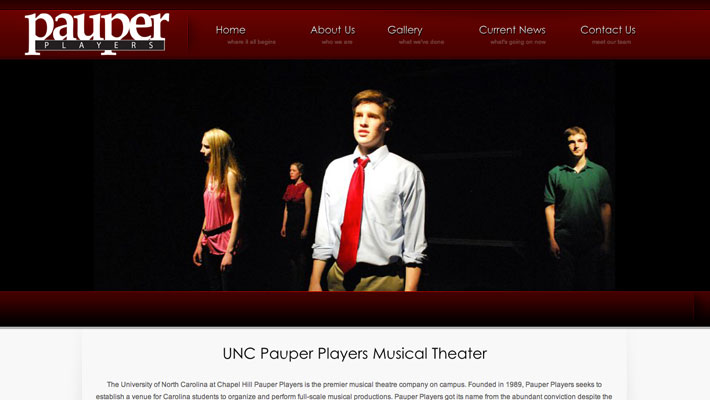Click the 'meet our team' subtitle
710x400 pixels.
tap(611, 42)
